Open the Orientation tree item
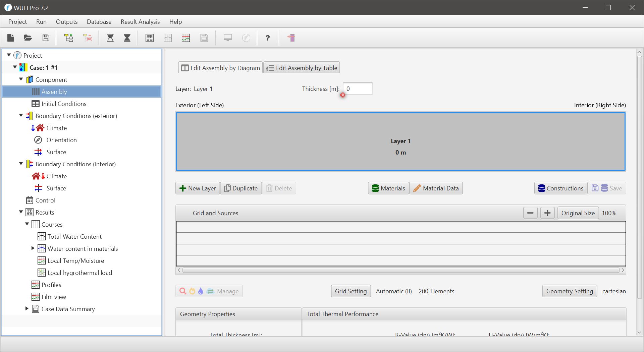 pos(62,140)
